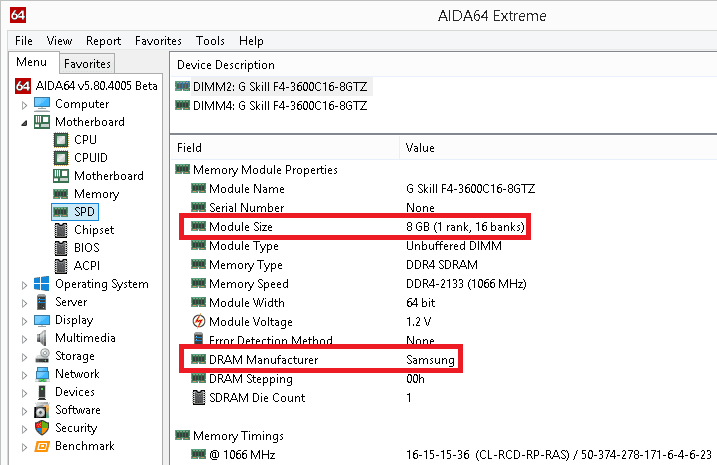Select the ACPI tree item
This screenshot has height=465, width=717.
click(86, 266)
